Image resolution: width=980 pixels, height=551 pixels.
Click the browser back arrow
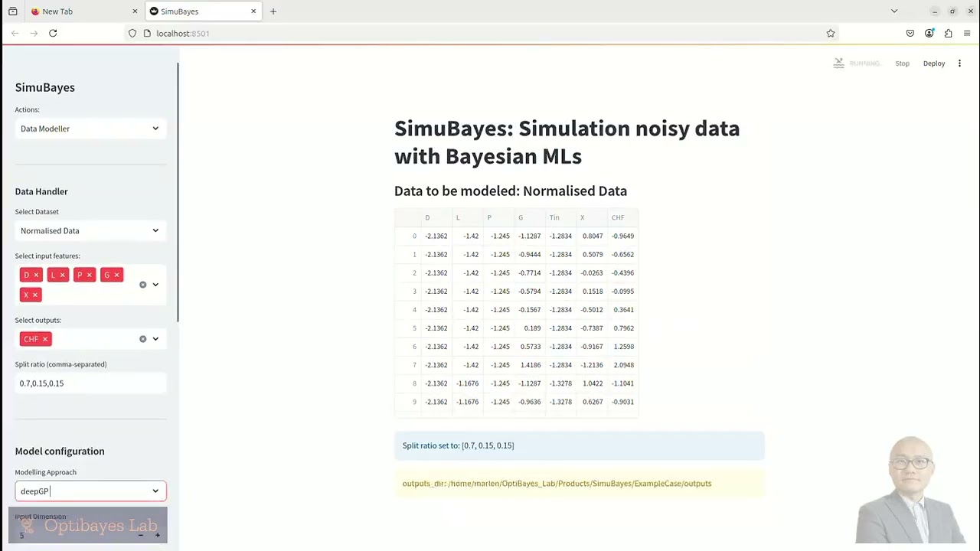[15, 33]
